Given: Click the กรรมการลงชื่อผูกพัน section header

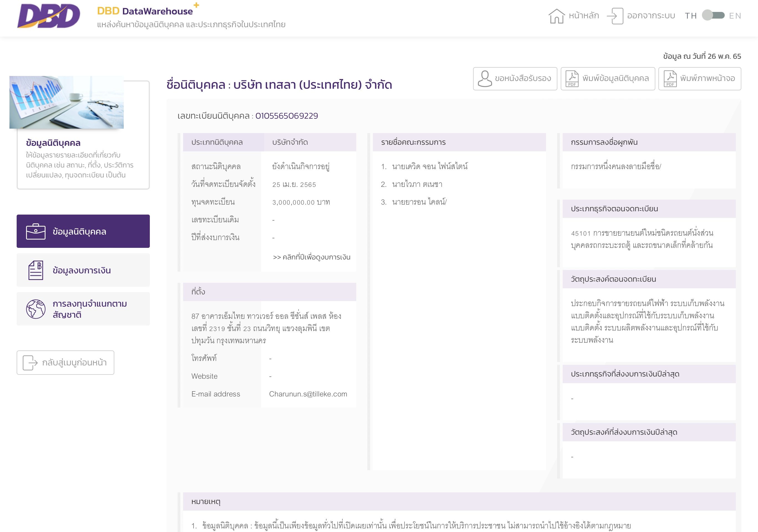Looking at the screenshot, I should (x=649, y=142).
